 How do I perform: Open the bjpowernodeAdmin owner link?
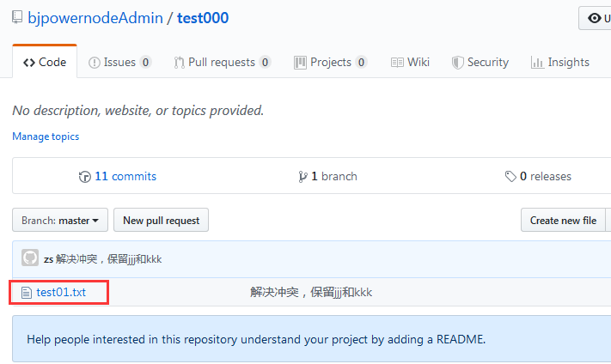point(95,18)
